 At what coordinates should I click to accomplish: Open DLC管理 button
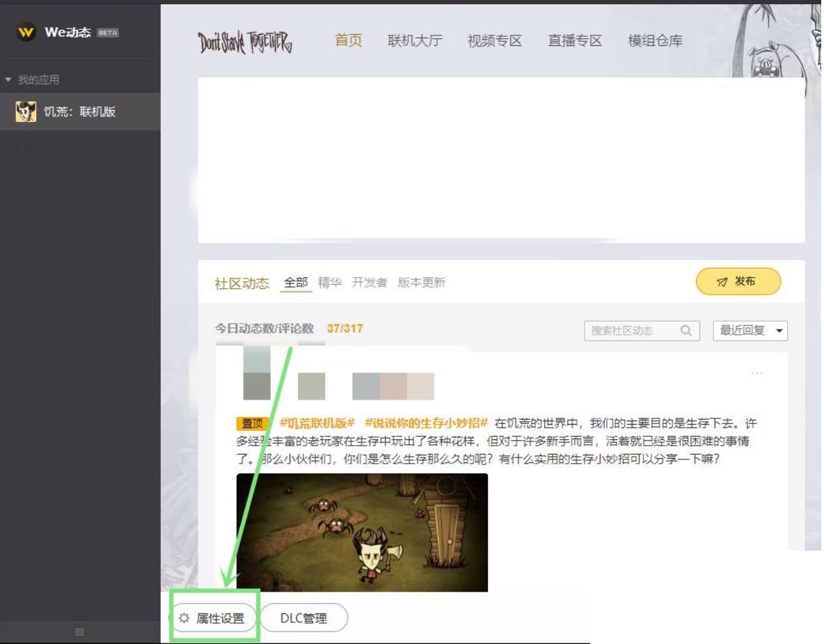[x=303, y=618]
